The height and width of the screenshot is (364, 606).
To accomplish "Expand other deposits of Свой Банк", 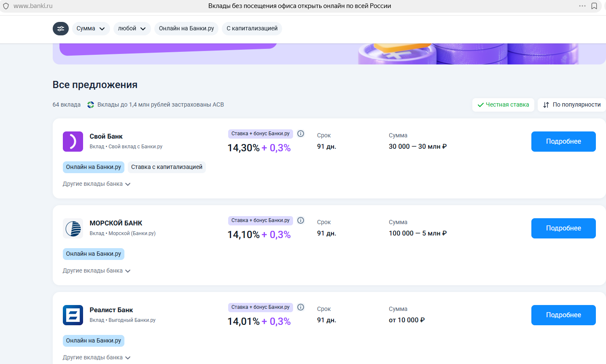I will pos(97,184).
